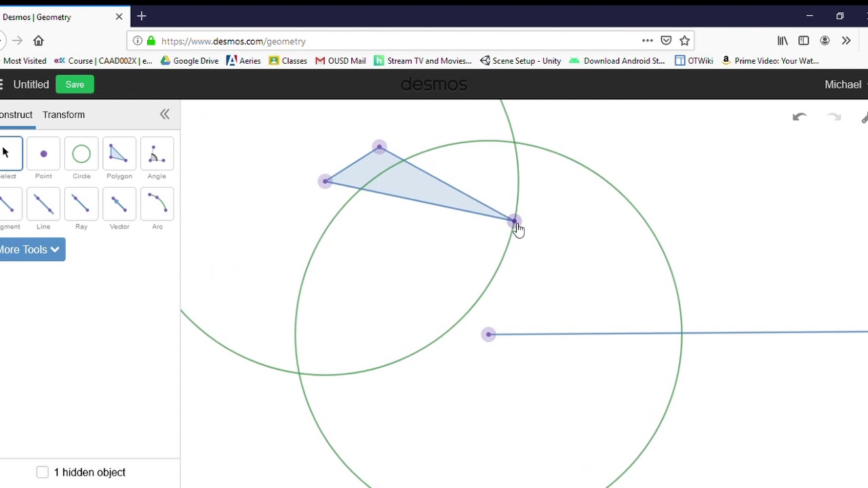The height and width of the screenshot is (488, 868).
Task: Open the OTWiki bookmark
Action: [694, 60]
